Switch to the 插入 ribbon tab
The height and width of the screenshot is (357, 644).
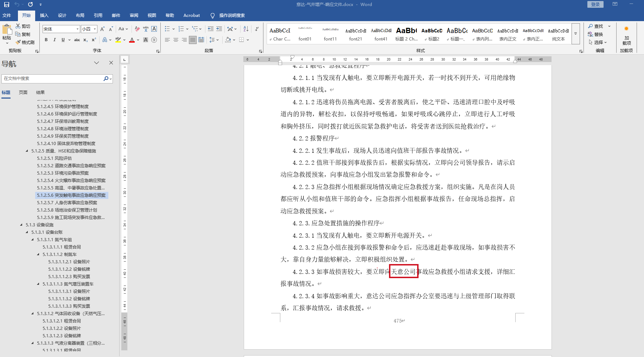point(44,15)
